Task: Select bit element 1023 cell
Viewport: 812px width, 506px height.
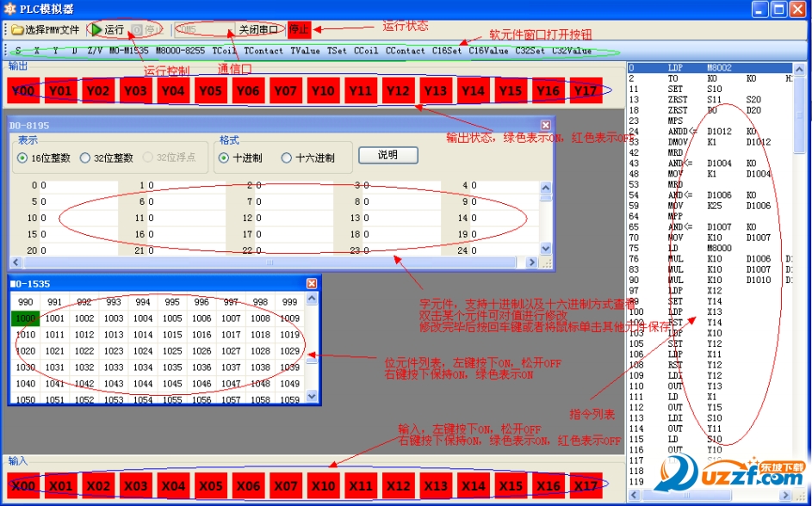Action: 114,351
